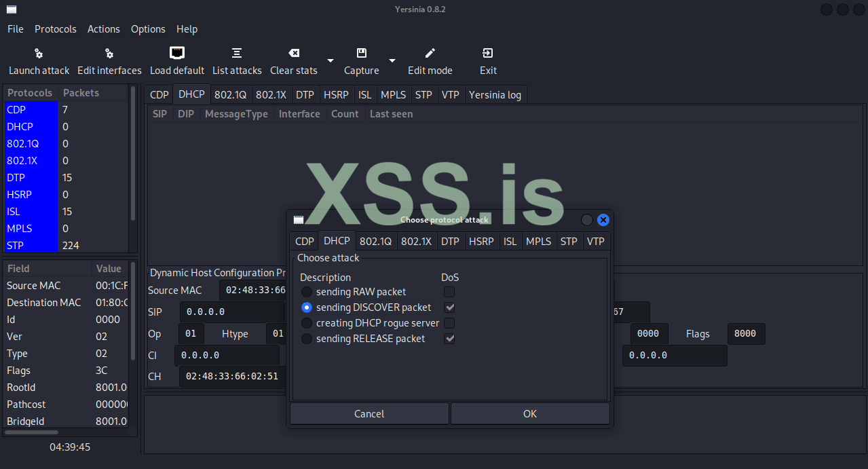The height and width of the screenshot is (469, 868).
Task: Sort by Last seen column header
Action: click(x=391, y=114)
